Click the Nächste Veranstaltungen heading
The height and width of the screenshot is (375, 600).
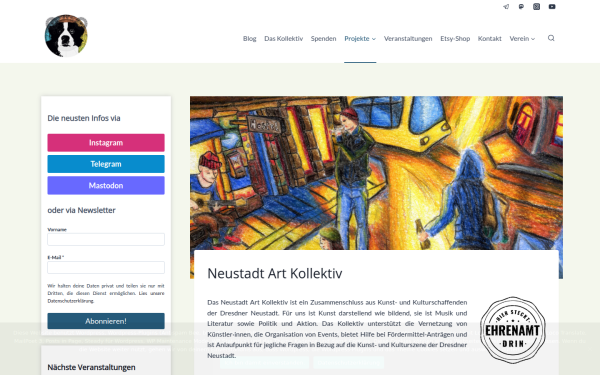tap(91, 367)
